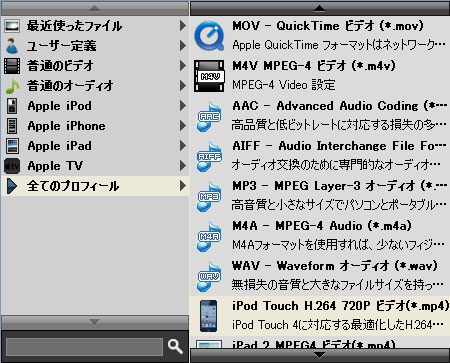Click the green music note icon
Image resolution: width=450 pixels, height=363 pixels.
12,86
